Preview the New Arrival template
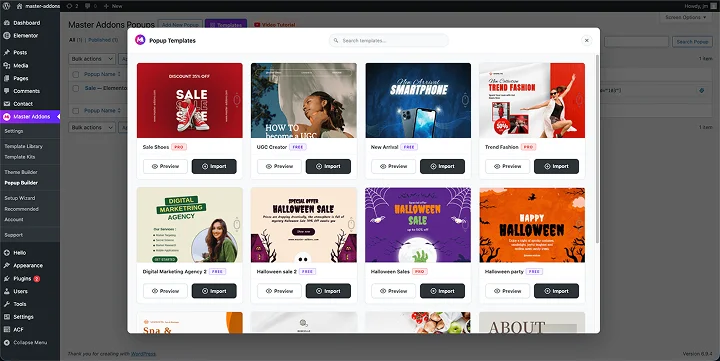 point(394,166)
